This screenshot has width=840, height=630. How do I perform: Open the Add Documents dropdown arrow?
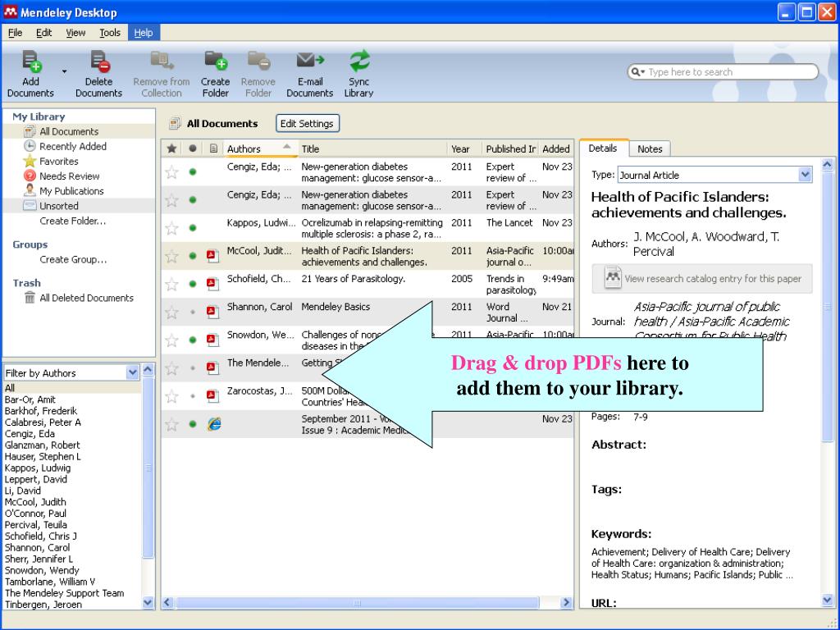[64, 71]
